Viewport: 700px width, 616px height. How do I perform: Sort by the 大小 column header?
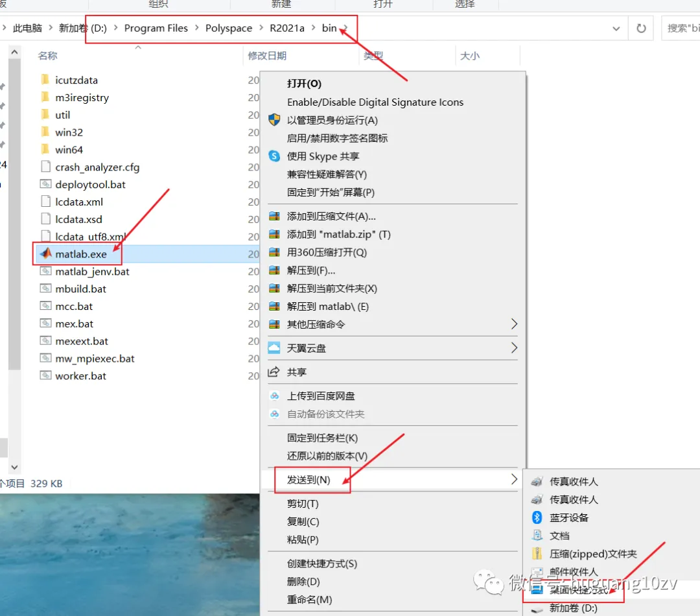pos(470,55)
